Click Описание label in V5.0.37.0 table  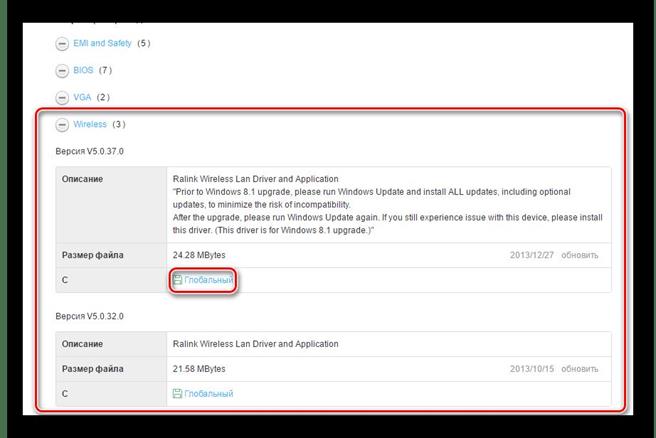(x=82, y=179)
